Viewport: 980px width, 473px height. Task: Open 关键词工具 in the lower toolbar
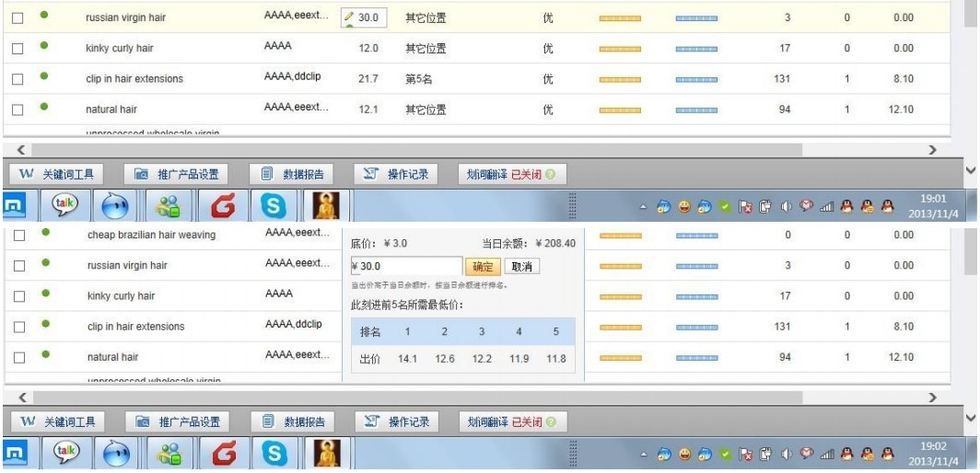57,421
